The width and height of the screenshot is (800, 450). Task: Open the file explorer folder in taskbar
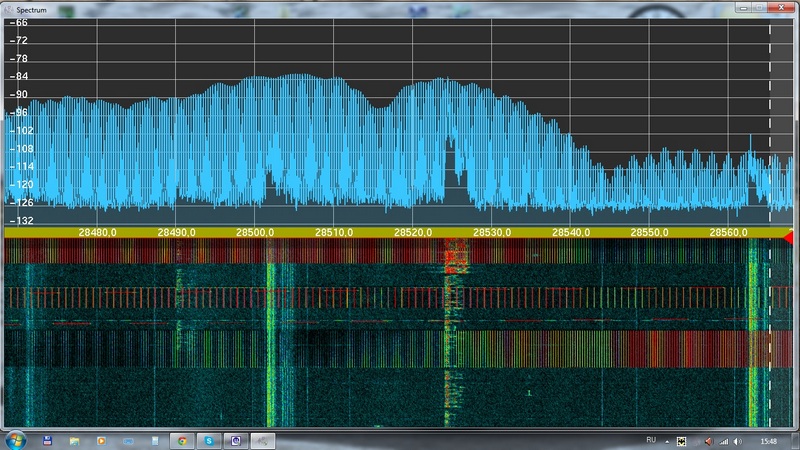click(74, 440)
